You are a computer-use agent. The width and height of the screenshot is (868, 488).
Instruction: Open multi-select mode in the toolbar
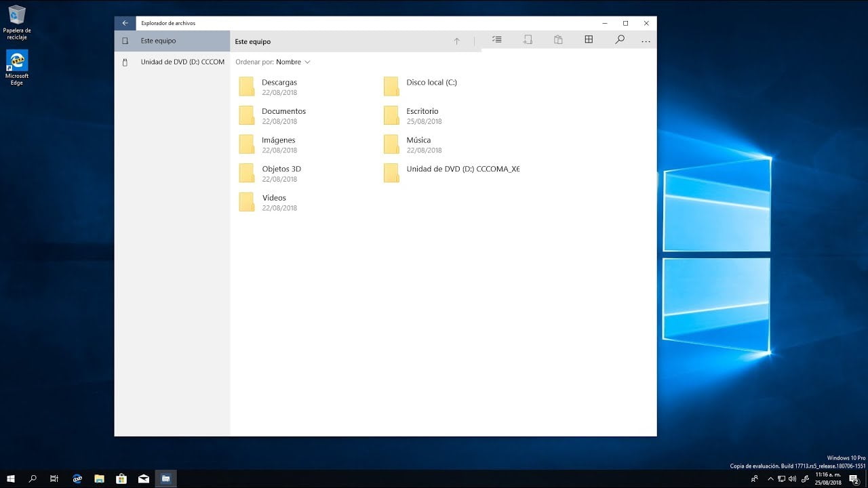pos(497,40)
